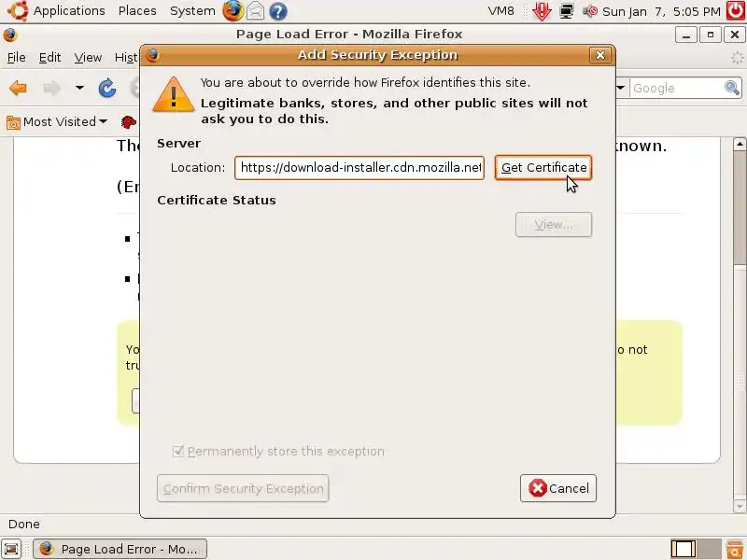Click the Firefox icon in dialog title bar
Image resolution: width=747 pixels, height=560 pixels.
(x=152, y=55)
